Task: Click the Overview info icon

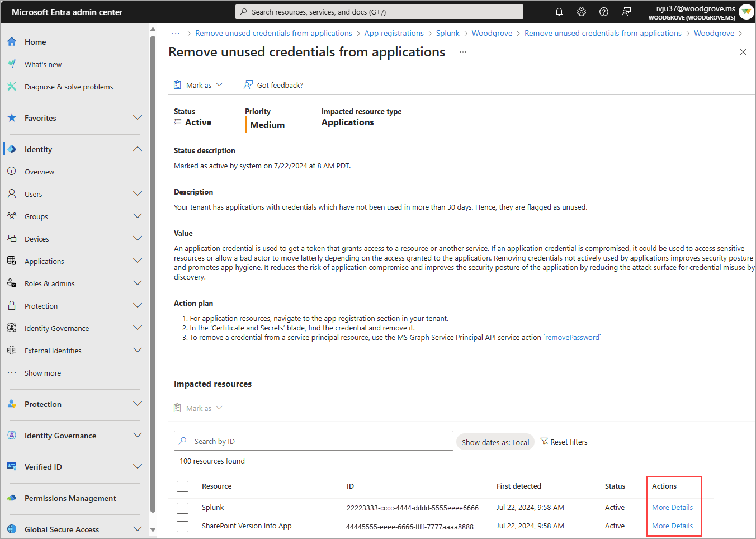Action: (12, 172)
